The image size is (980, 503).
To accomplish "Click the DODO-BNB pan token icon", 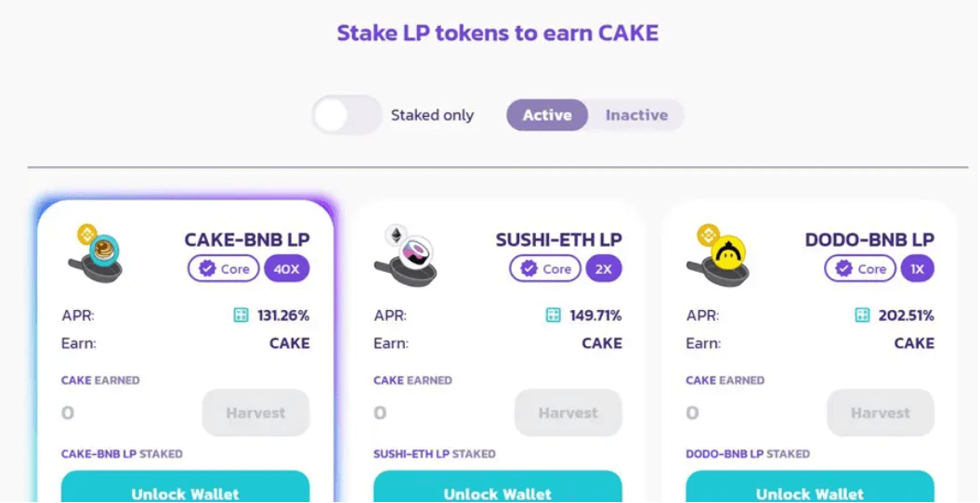I will pyautogui.click(x=717, y=254).
